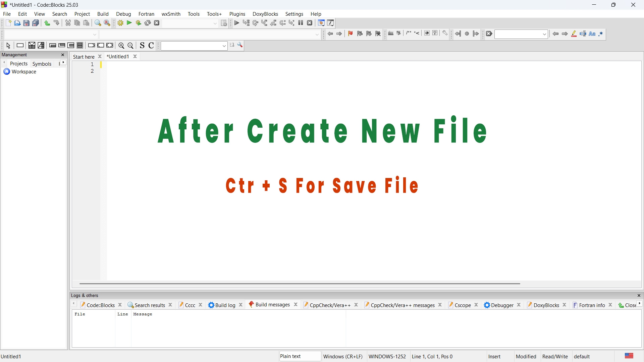The image size is (644, 362).
Task: Click the Cut scissors icon
Action: (68, 23)
